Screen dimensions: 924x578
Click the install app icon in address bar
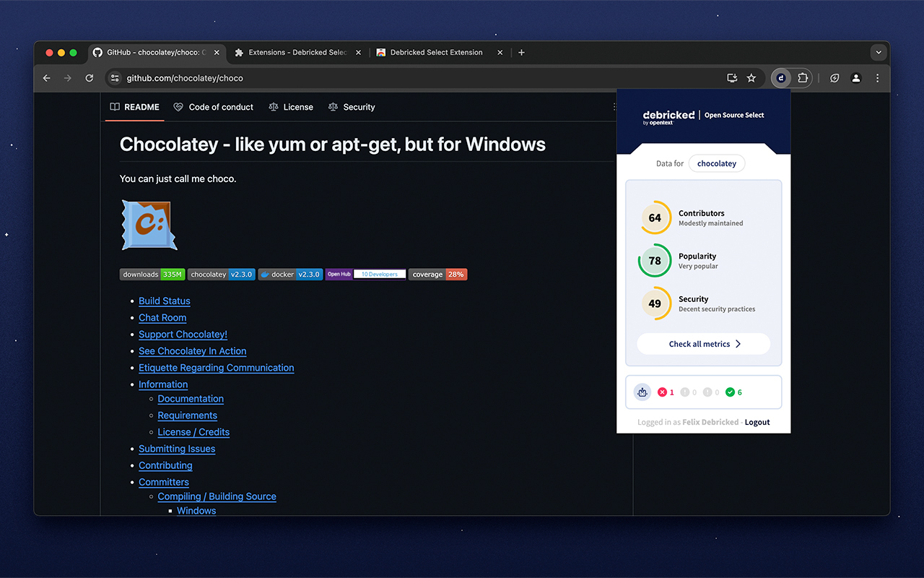(x=732, y=78)
